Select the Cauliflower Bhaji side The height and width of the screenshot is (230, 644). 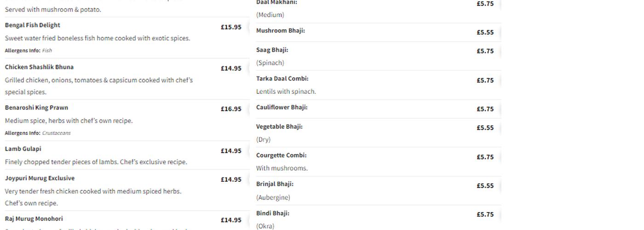click(282, 108)
